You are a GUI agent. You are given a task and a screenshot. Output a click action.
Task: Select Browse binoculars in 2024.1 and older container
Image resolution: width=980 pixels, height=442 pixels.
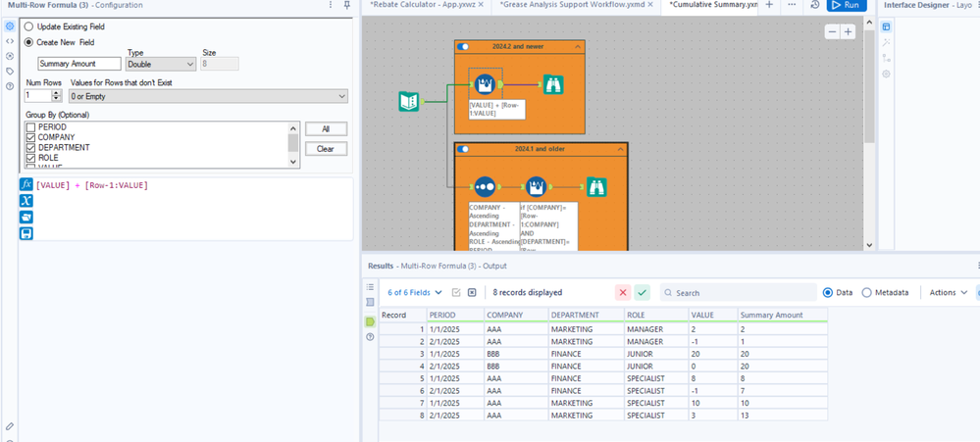click(596, 186)
